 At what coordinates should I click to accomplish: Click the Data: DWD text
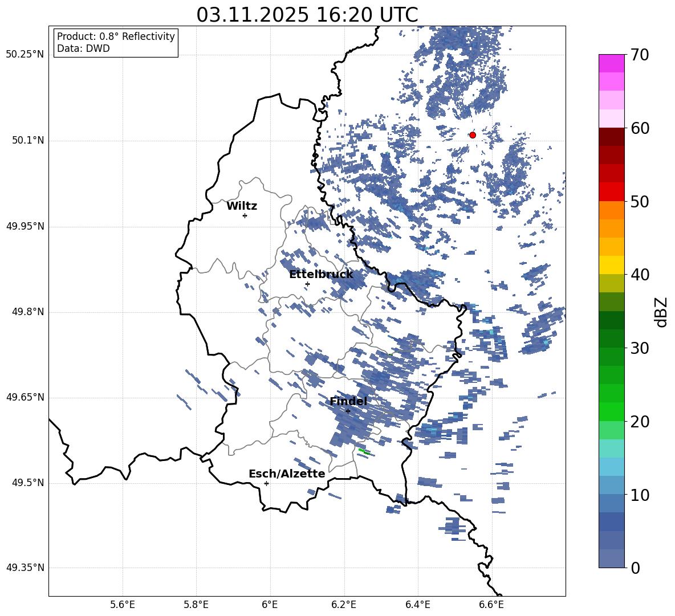[x=83, y=48]
